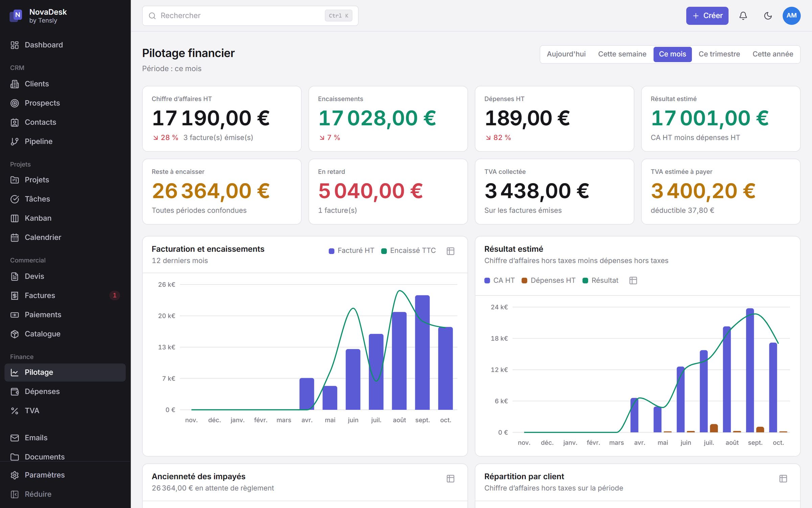This screenshot has width=812, height=508.
Task: Select the Cette année period tab
Action: pyautogui.click(x=772, y=54)
